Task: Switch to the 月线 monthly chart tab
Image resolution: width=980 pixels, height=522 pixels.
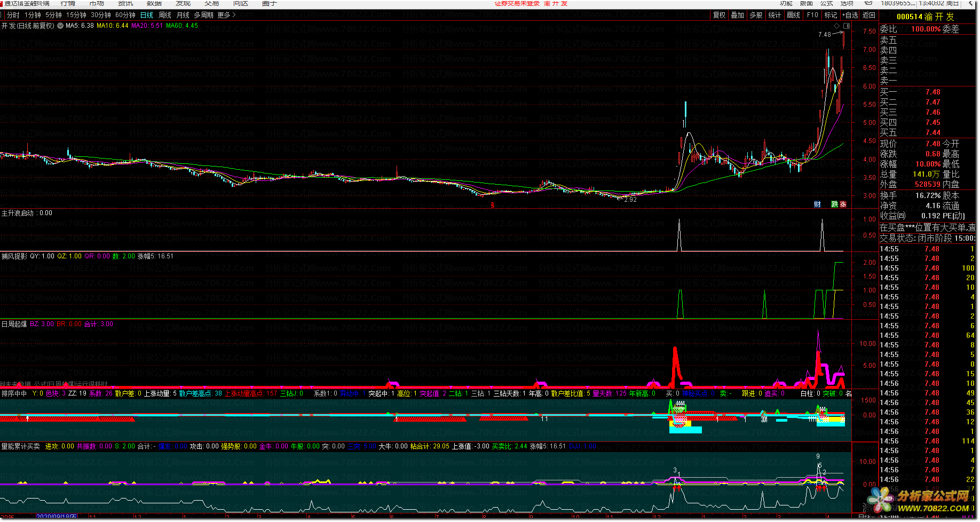Action: tap(183, 15)
